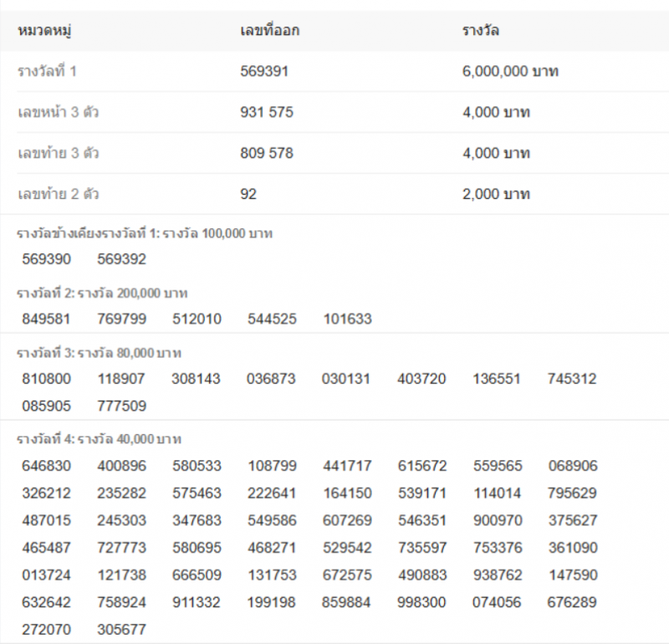Select third prize number 777509

(121, 406)
